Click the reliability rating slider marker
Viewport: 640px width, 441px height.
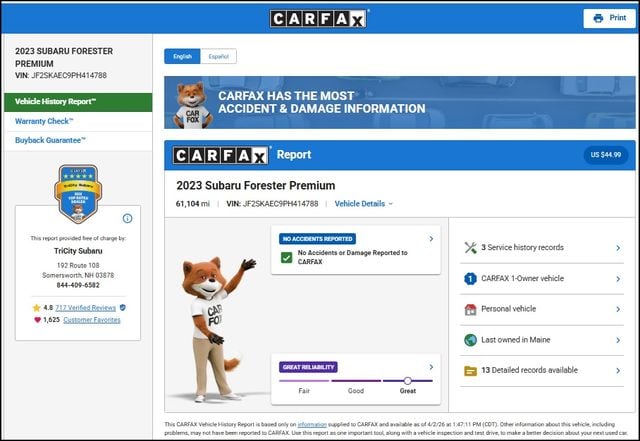[407, 381]
